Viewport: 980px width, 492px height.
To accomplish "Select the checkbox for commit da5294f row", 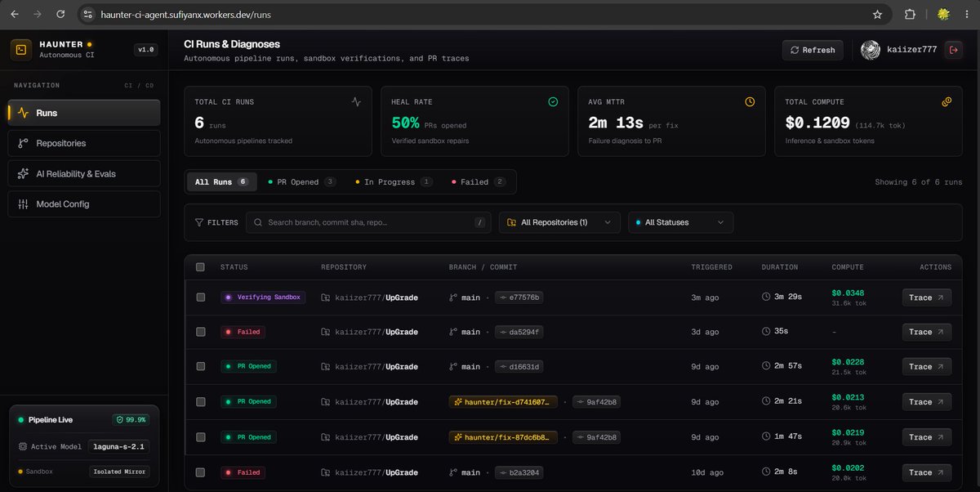I will [x=201, y=332].
